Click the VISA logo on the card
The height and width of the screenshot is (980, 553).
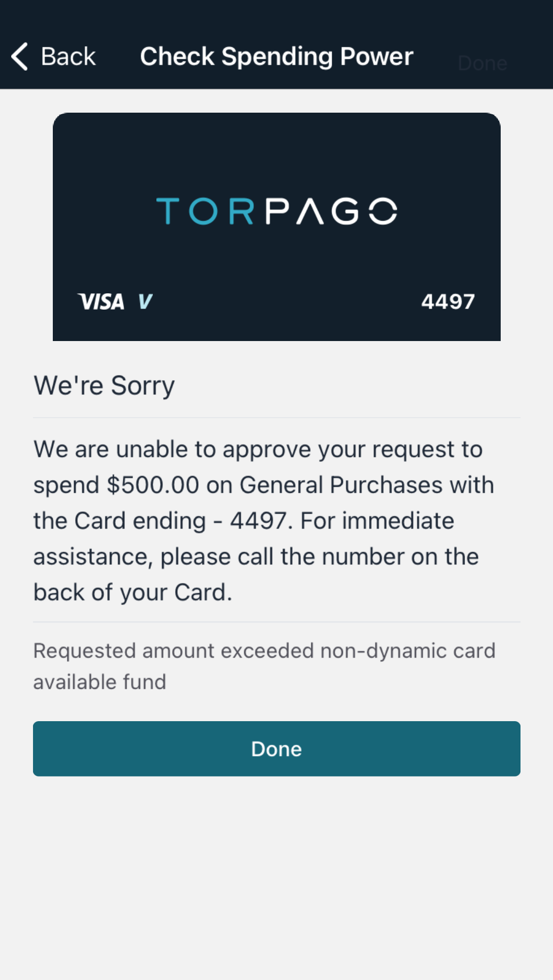pos(101,301)
